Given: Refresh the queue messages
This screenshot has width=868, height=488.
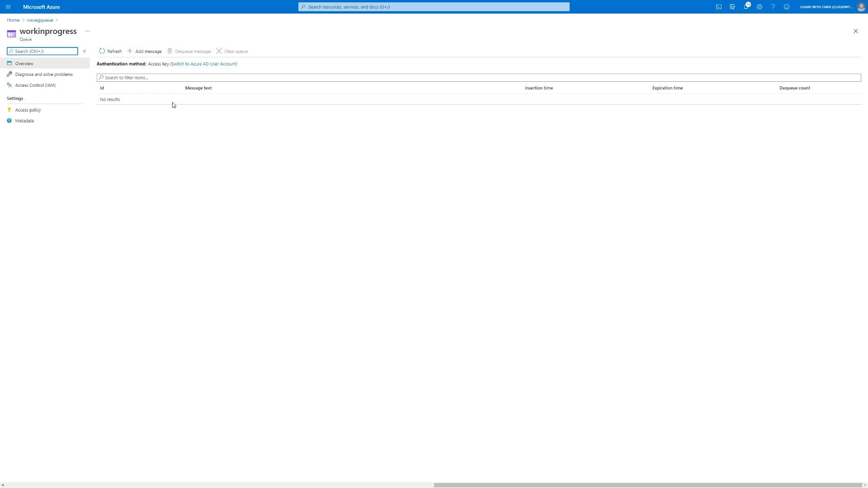Looking at the screenshot, I should click(111, 51).
